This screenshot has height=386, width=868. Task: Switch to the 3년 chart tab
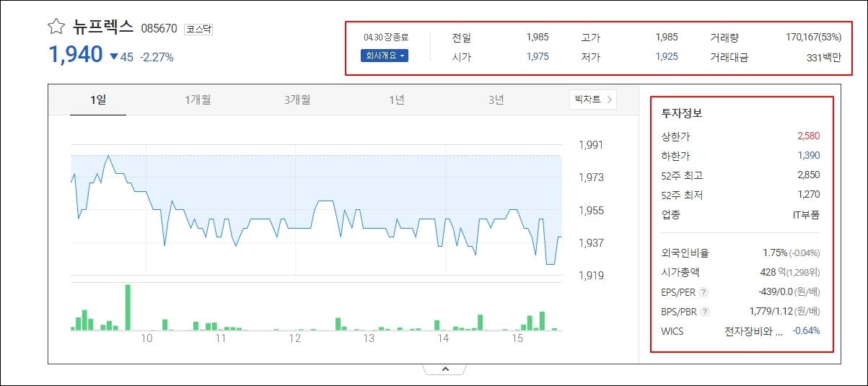(x=496, y=100)
